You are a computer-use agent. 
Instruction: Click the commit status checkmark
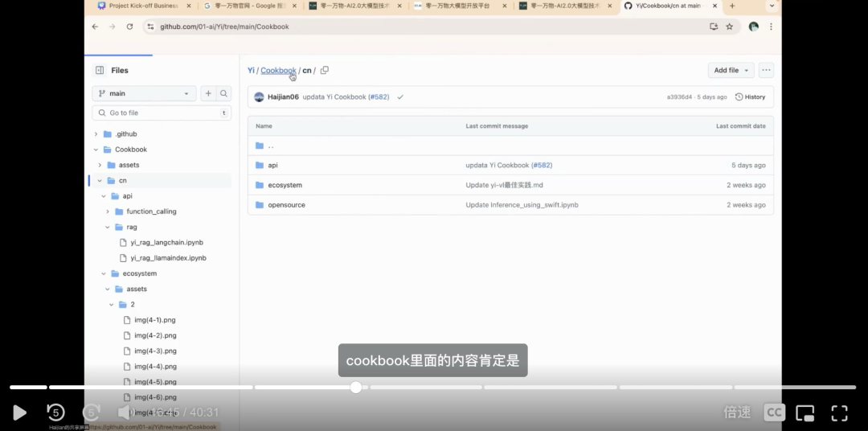coord(400,97)
